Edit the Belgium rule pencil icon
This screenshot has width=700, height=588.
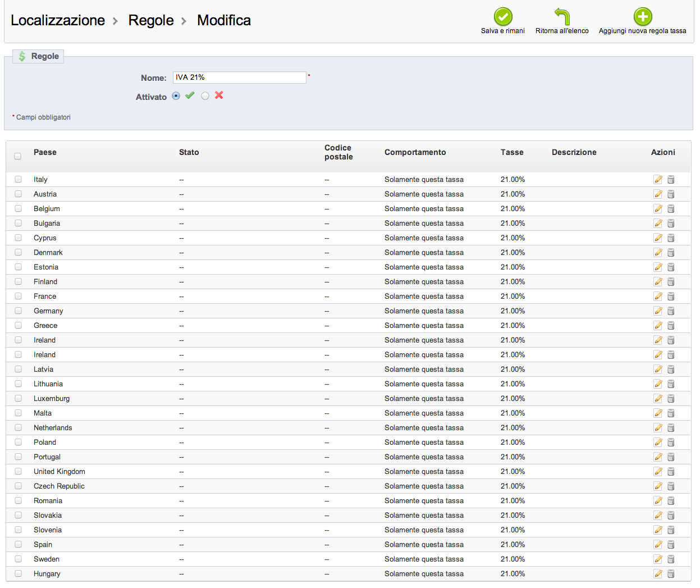click(658, 209)
